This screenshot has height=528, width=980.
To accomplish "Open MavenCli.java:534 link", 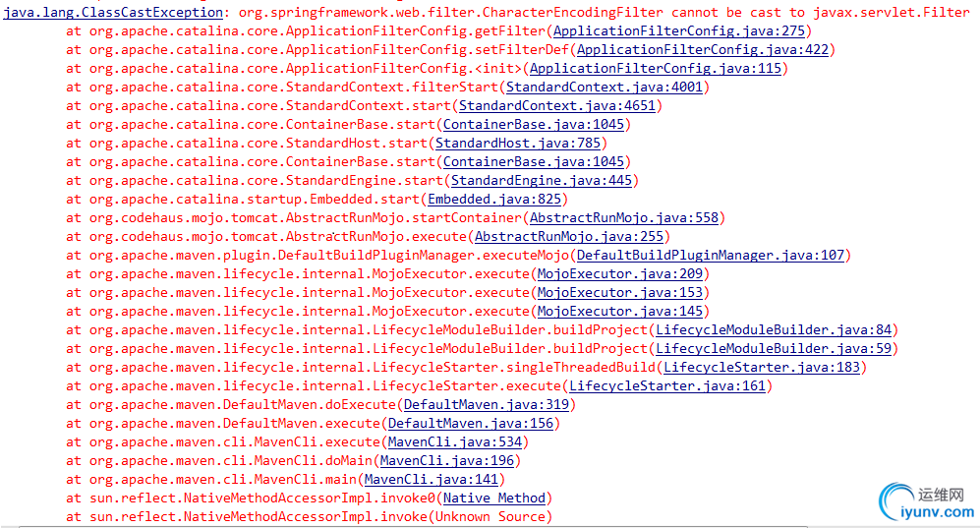I will pyautogui.click(x=455, y=442).
